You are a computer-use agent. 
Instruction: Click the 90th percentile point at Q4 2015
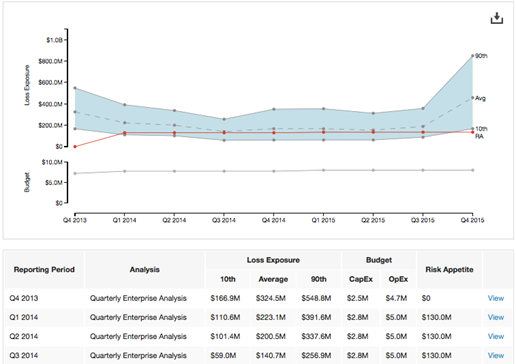pos(472,56)
